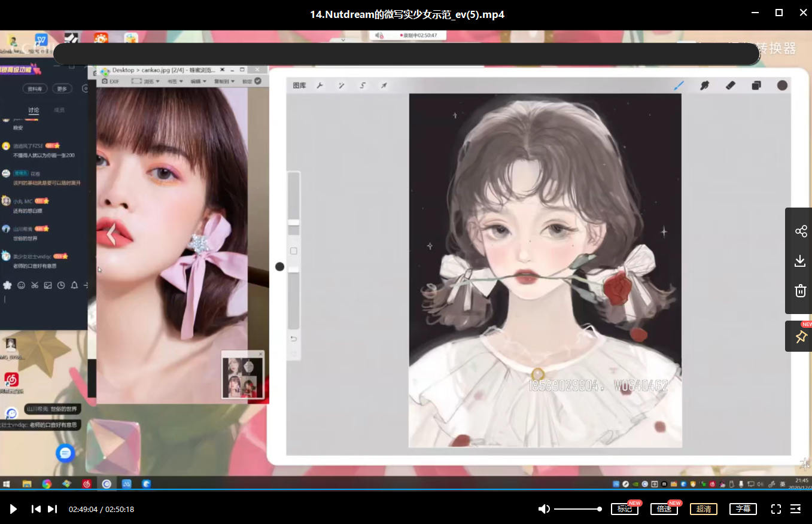Change video quality via 超清 button

(703, 509)
